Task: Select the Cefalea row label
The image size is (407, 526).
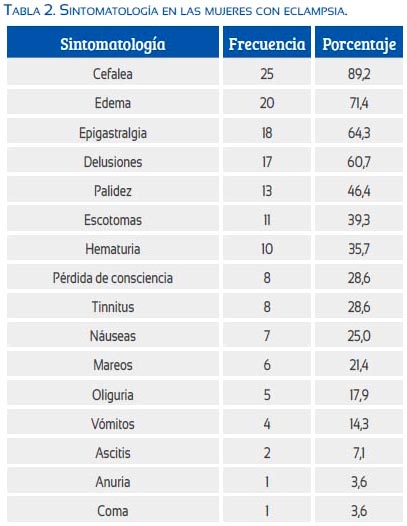Action: click(113, 74)
